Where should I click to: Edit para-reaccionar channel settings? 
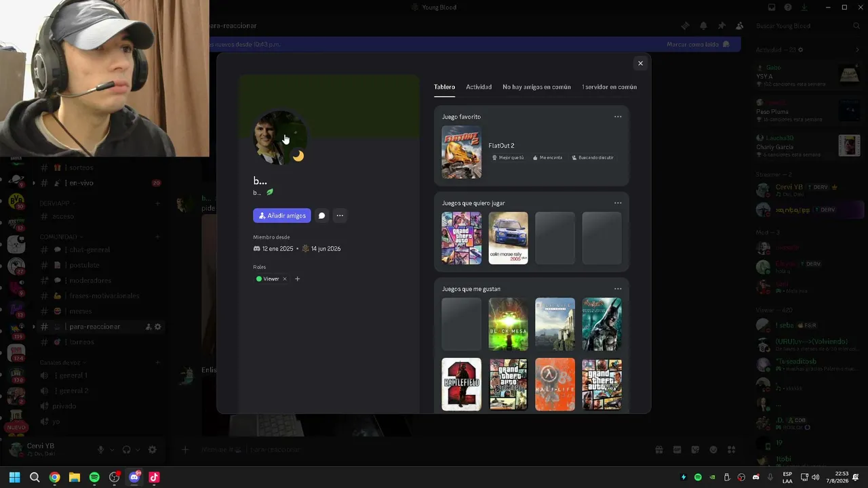pos(158,327)
